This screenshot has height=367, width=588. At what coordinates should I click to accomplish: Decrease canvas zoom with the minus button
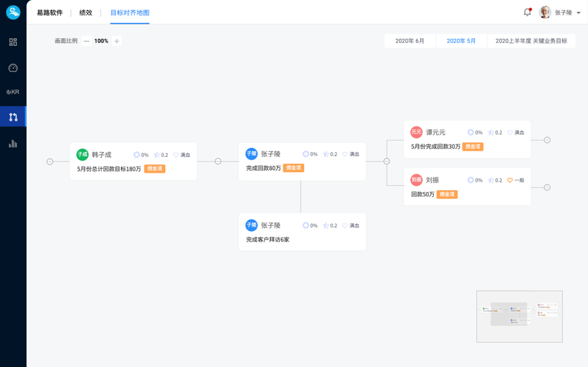tap(87, 41)
